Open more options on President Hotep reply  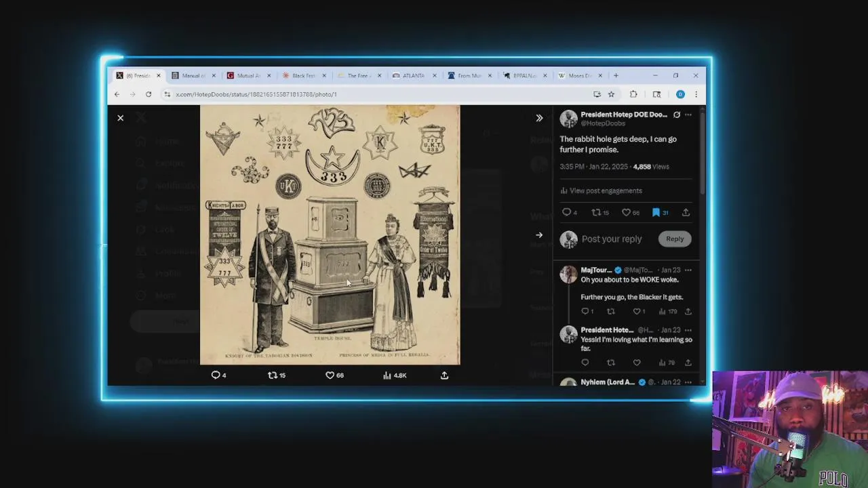point(688,330)
